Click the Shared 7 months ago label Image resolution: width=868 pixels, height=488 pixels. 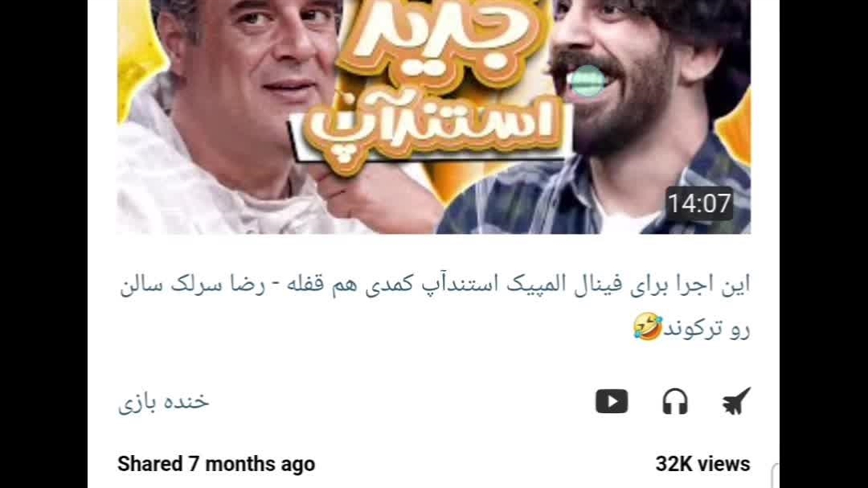coord(216,464)
